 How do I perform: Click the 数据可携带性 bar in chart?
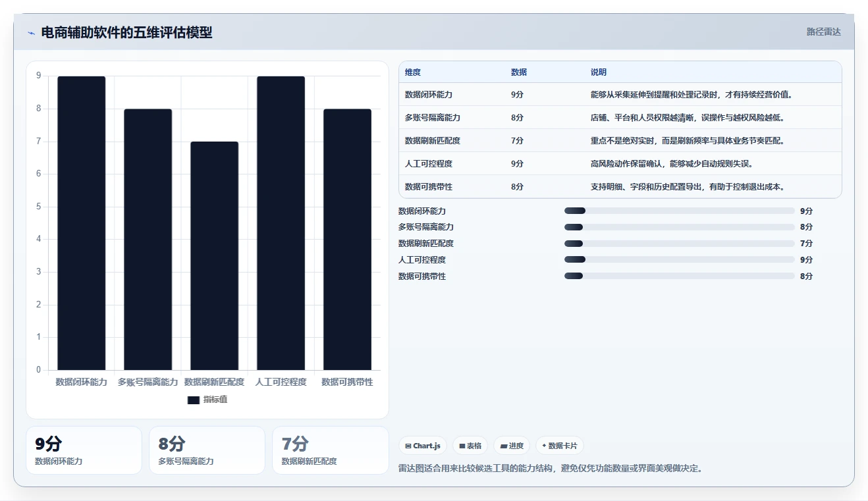pyautogui.click(x=348, y=240)
